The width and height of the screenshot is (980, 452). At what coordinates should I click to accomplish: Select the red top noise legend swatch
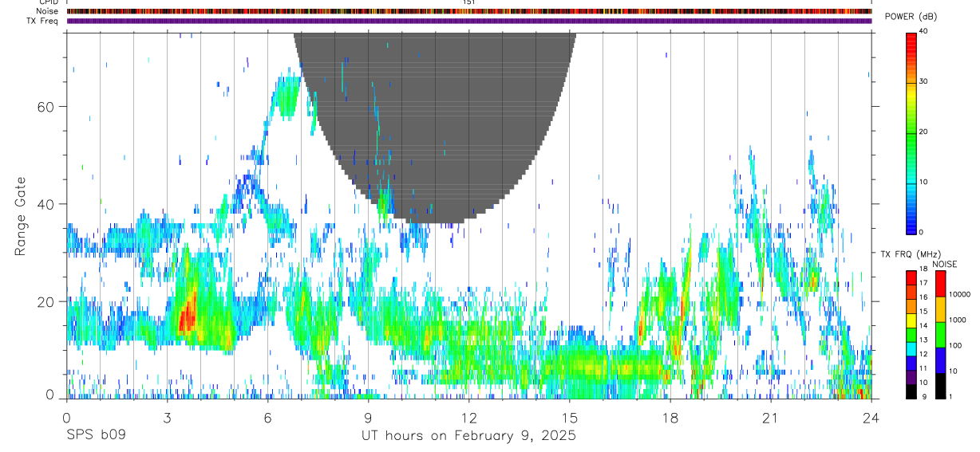939,283
